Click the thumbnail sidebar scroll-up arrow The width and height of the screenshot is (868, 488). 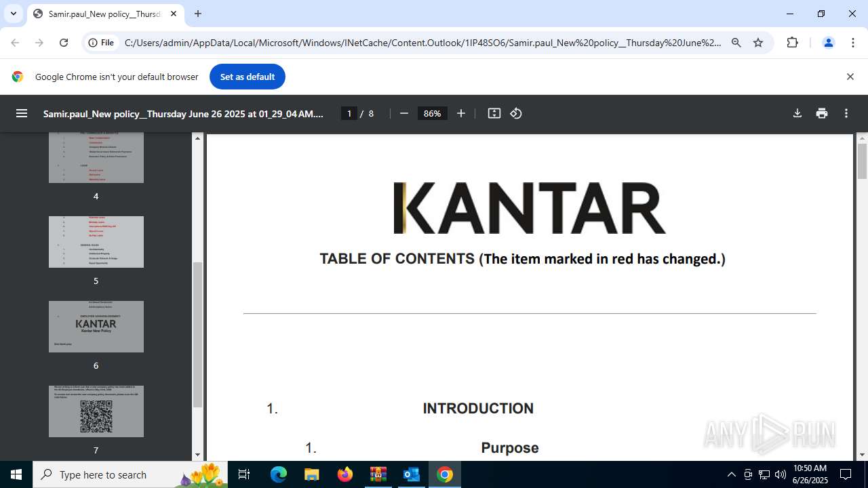(198, 138)
